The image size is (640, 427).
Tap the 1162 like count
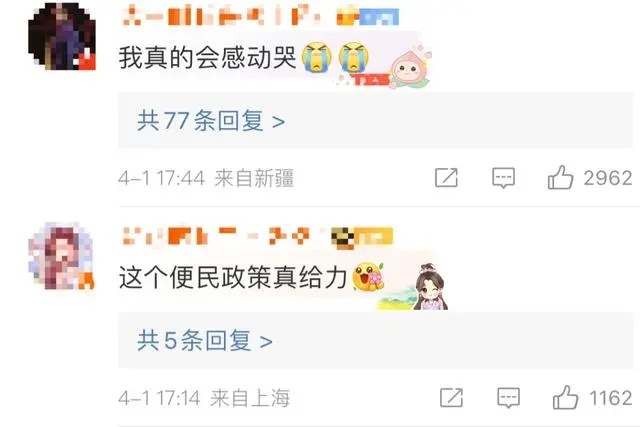tap(611, 398)
